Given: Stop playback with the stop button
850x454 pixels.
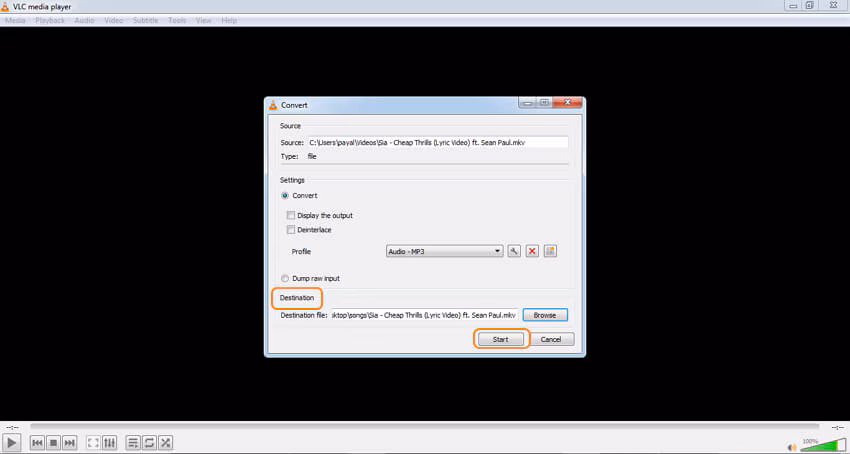Looking at the screenshot, I should [x=53, y=443].
